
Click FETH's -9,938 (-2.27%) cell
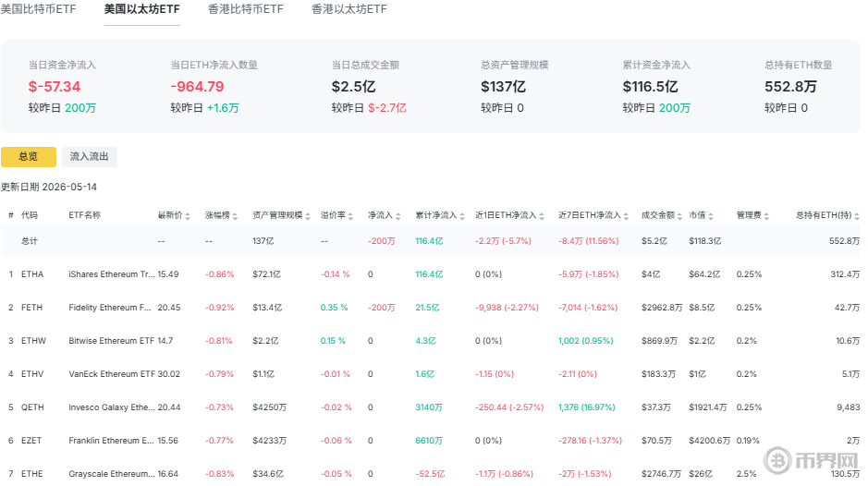507,307
